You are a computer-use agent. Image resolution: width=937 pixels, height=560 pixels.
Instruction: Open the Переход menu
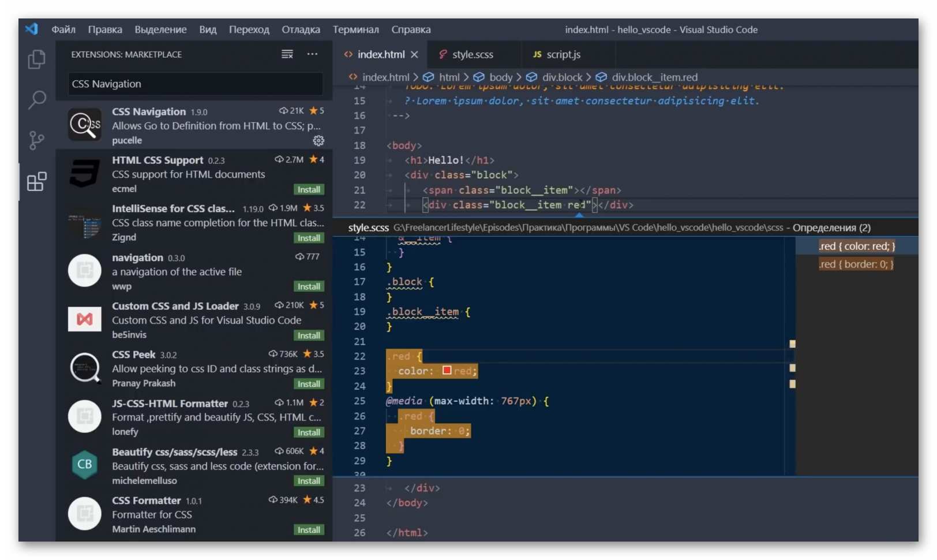(x=249, y=29)
